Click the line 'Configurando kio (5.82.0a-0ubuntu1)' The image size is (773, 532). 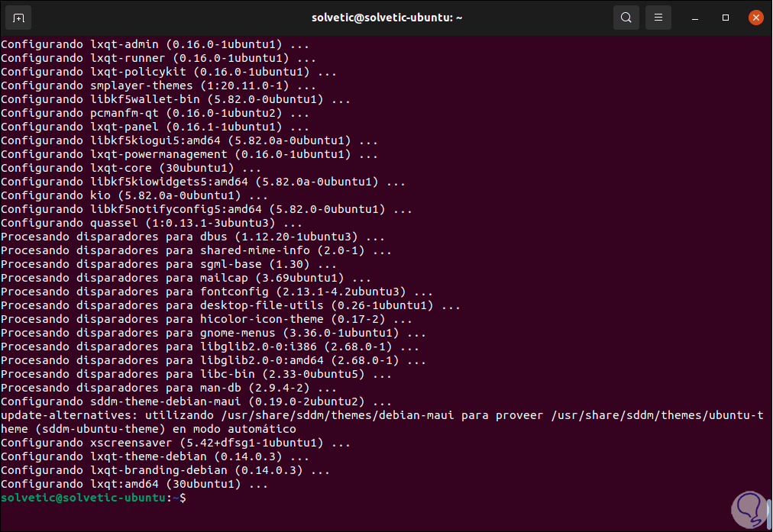[134, 195]
